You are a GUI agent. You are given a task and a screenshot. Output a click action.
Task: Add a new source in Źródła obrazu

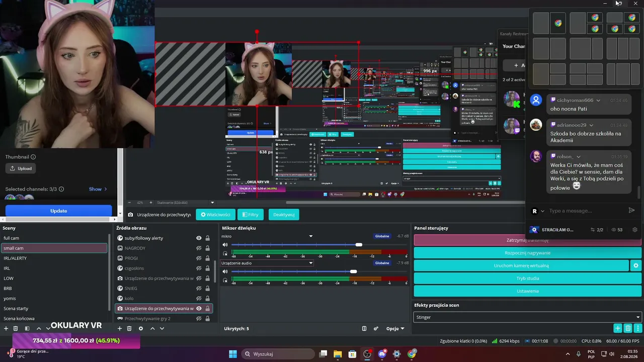point(120,328)
